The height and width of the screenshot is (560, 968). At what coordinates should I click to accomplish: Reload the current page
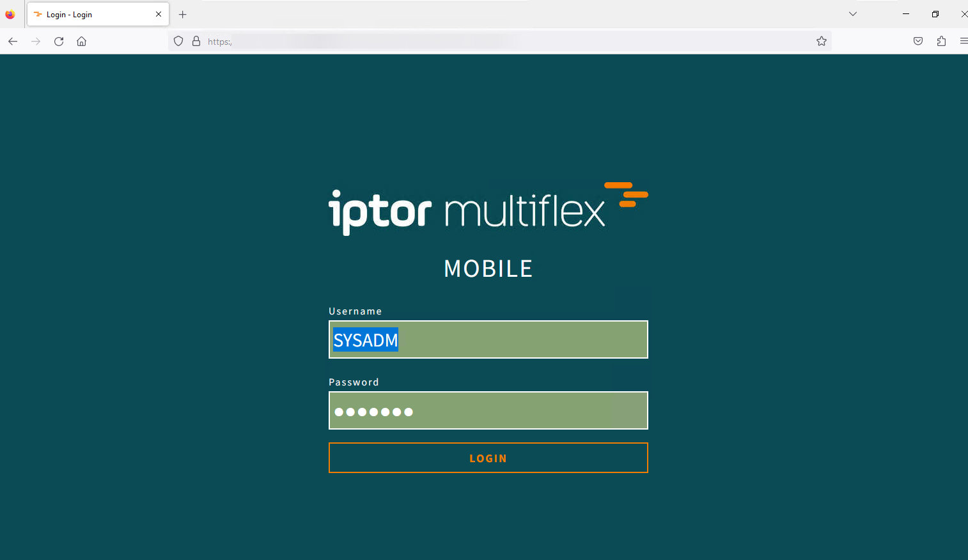click(59, 42)
